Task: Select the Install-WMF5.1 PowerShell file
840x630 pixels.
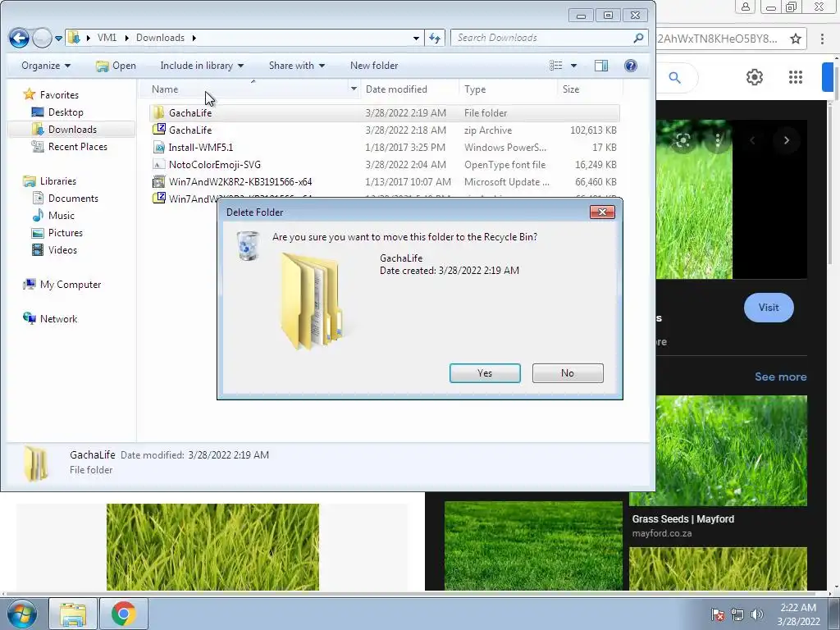Action: 384,148
